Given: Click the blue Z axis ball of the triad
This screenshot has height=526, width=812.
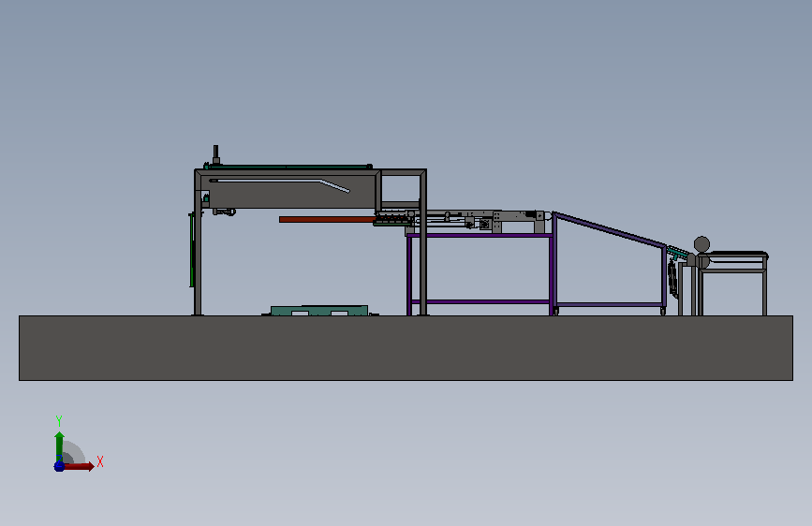Looking at the screenshot, I should [x=59, y=466].
